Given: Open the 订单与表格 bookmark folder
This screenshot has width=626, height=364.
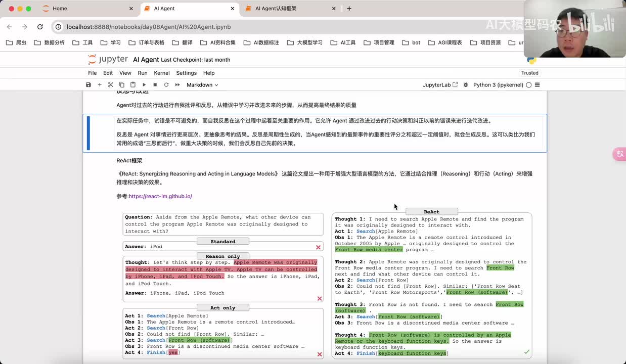Looking at the screenshot, I should click(x=147, y=42).
